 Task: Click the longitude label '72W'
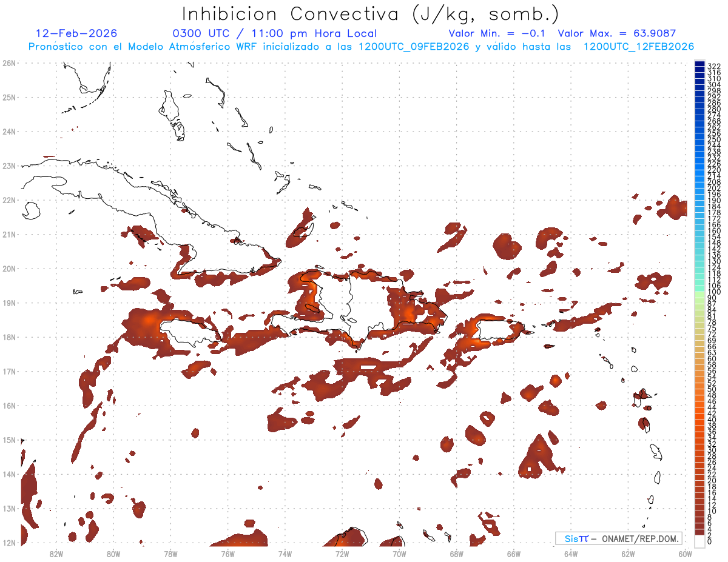(342, 554)
